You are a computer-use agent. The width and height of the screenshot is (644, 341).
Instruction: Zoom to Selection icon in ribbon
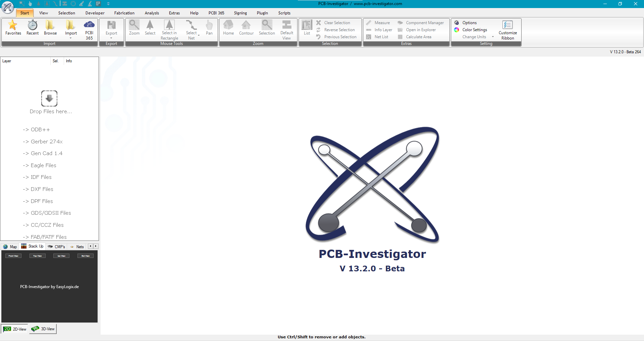click(x=267, y=27)
